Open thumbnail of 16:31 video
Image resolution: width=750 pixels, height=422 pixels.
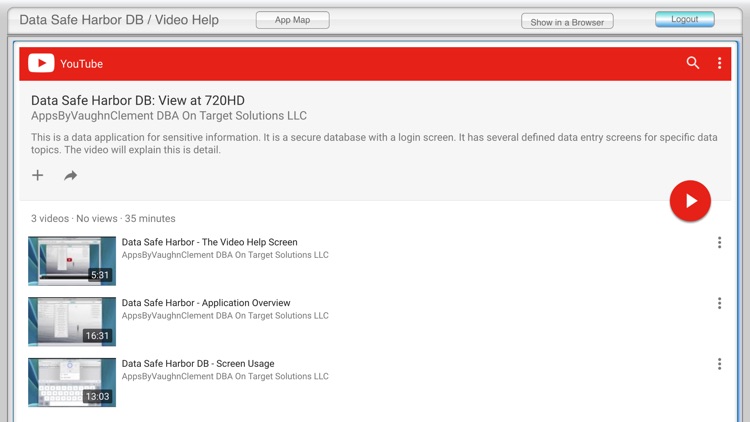click(72, 322)
